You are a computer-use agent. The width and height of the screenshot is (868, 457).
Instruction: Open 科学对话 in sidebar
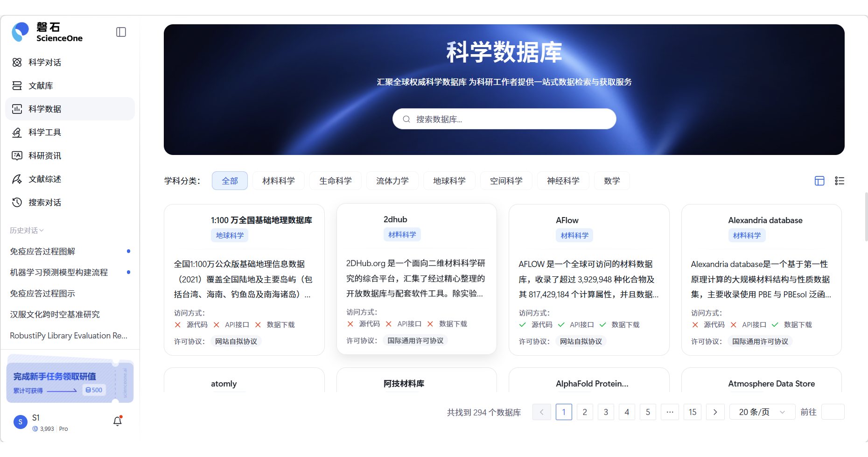point(70,62)
